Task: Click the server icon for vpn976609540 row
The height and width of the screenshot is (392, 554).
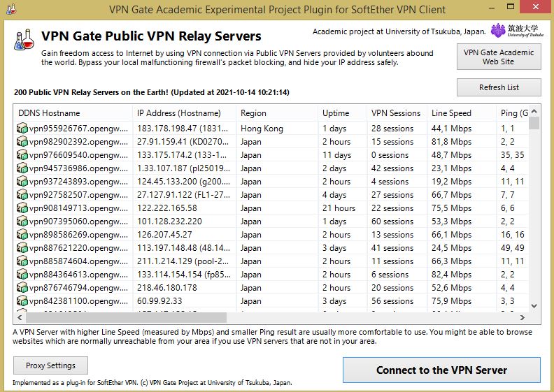Action: click(22, 155)
